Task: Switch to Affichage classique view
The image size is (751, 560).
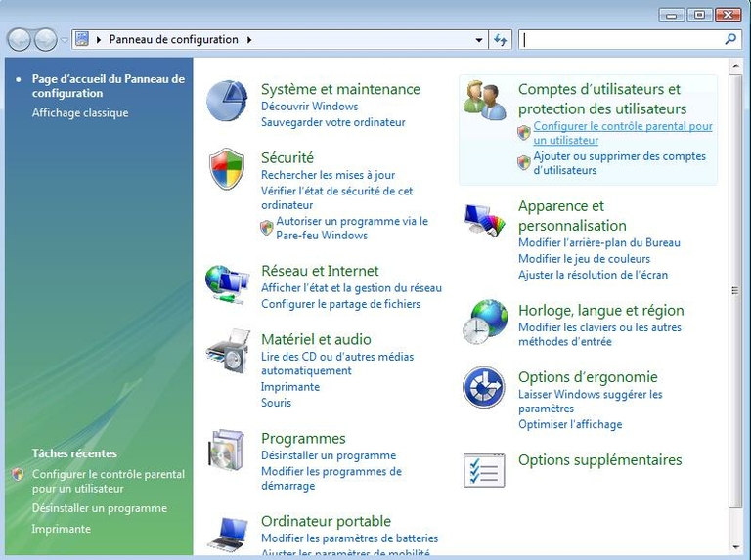Action: pyautogui.click(x=80, y=113)
